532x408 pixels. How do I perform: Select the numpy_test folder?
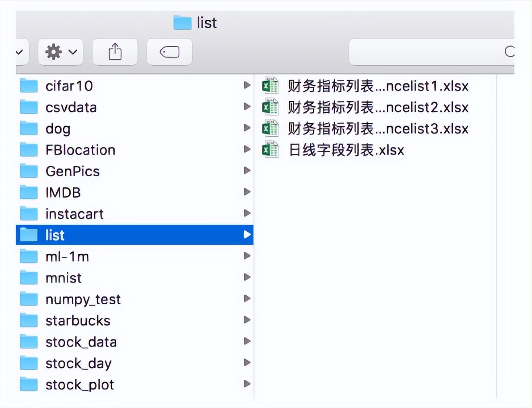click(x=83, y=299)
